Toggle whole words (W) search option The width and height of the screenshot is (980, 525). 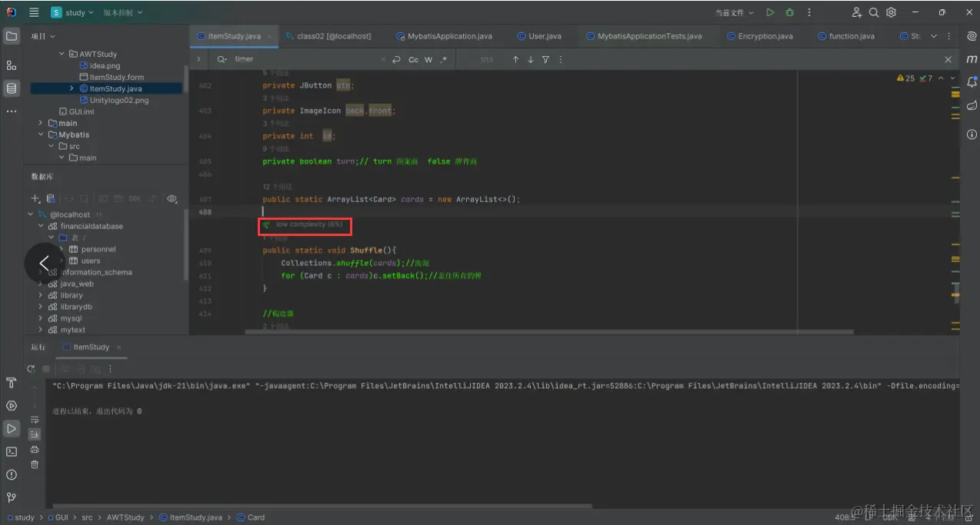428,60
